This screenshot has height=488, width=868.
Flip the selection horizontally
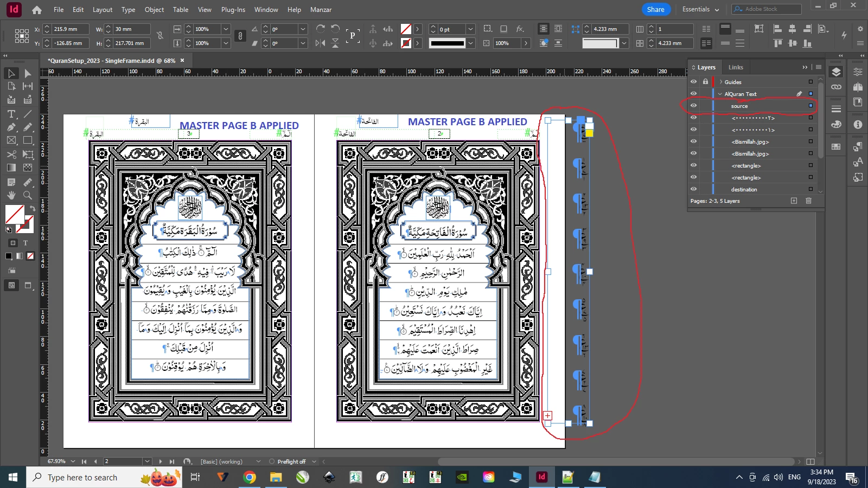pyautogui.click(x=321, y=43)
